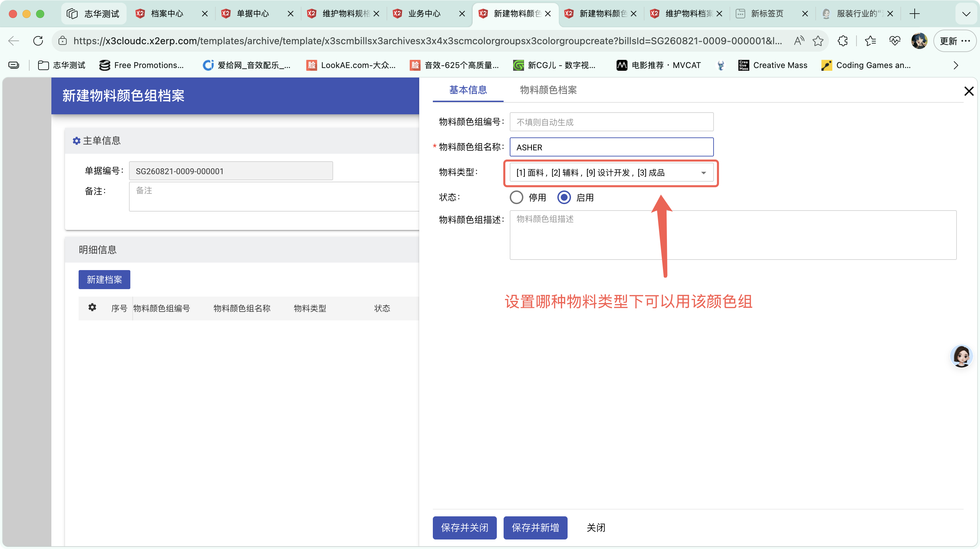Image resolution: width=980 pixels, height=549 pixels.
Task: Open the favorites list icon
Action: pos(870,41)
